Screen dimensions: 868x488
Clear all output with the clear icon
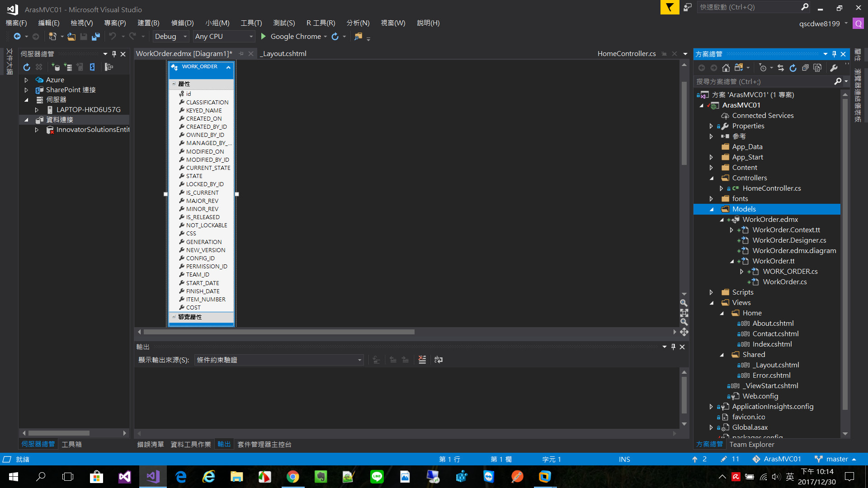click(422, 360)
